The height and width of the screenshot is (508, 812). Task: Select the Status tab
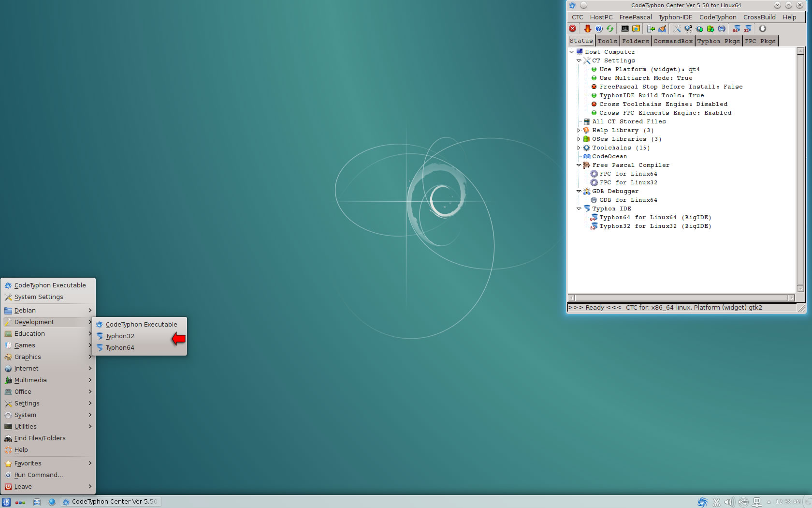click(581, 41)
